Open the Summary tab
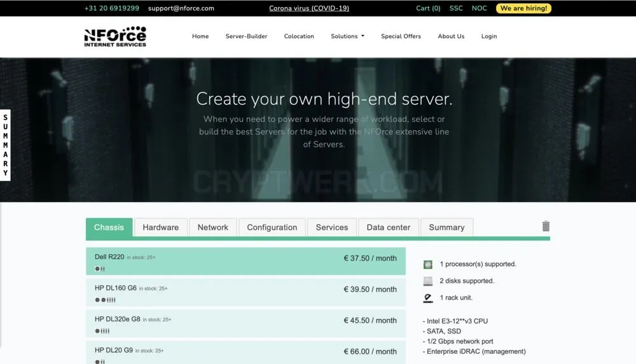This screenshot has width=636, height=364. pyautogui.click(x=446, y=227)
